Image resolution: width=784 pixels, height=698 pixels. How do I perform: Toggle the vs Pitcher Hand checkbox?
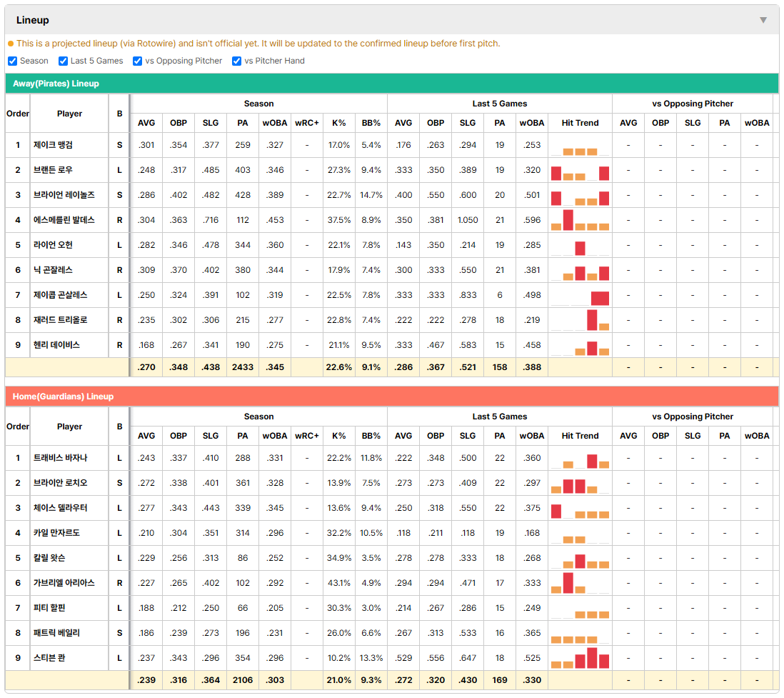tap(236, 61)
